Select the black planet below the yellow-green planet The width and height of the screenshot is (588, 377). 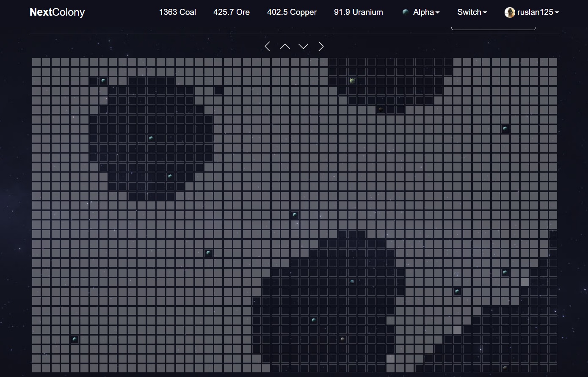[381, 110]
